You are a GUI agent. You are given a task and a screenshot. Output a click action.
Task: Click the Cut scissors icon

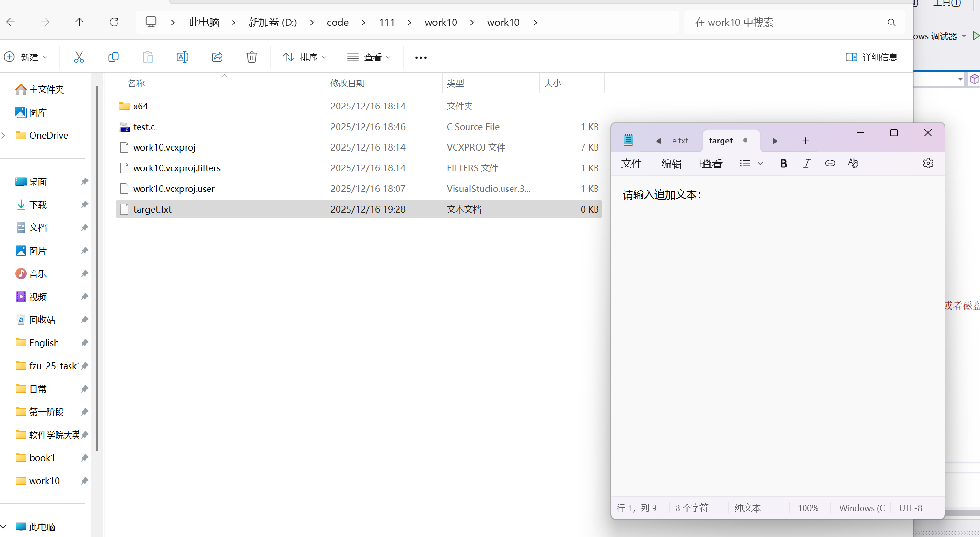point(79,57)
